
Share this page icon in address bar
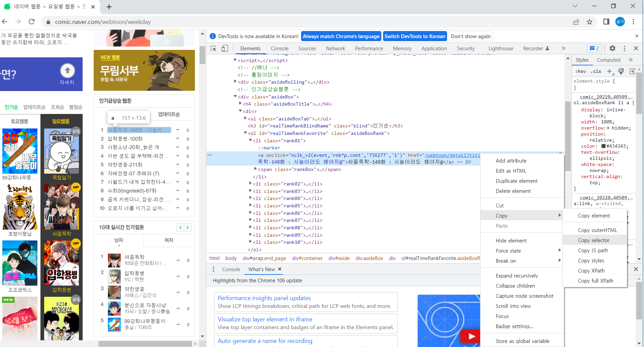pos(576,22)
